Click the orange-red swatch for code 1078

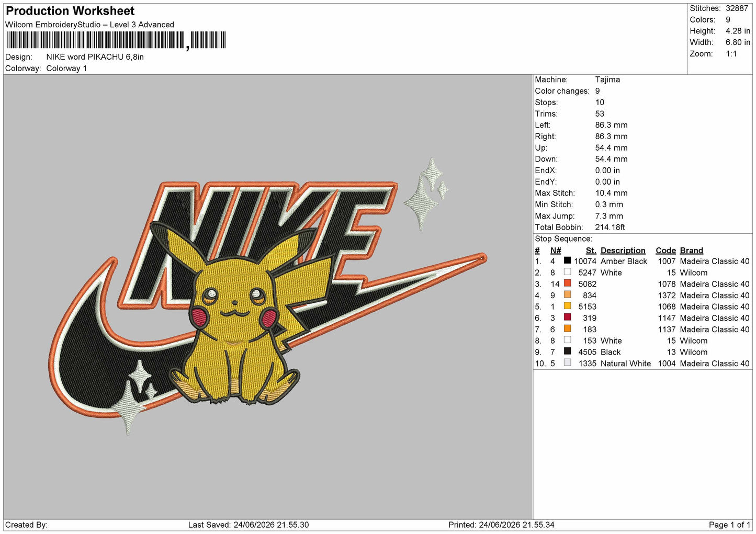(567, 283)
